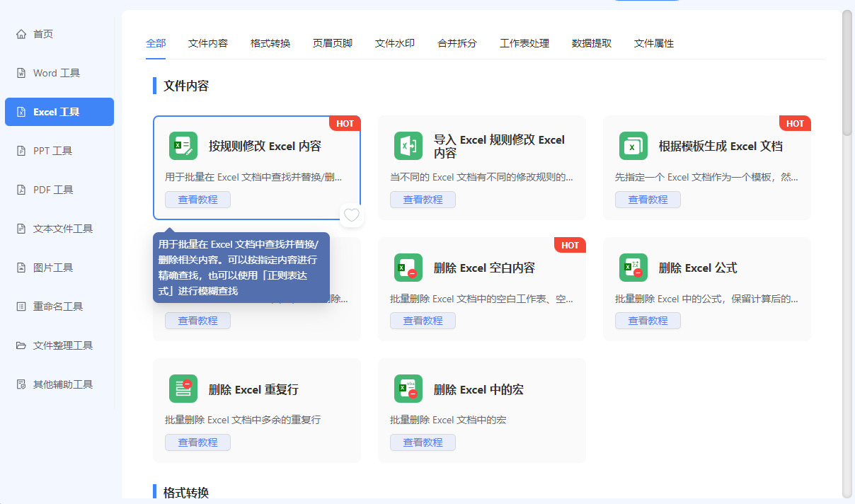This screenshot has width=855, height=504.
Task: Click the 根据模板生成 Excel 文档 icon
Action: [633, 146]
